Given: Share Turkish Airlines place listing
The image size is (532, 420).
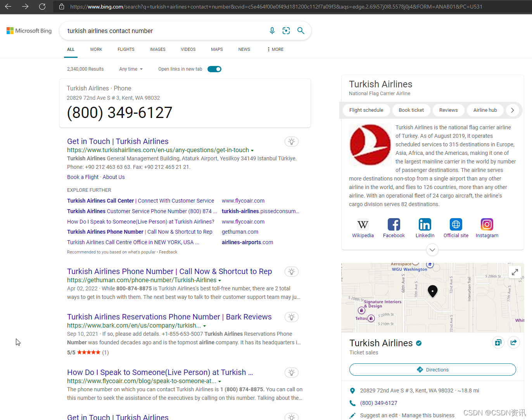Looking at the screenshot, I should [514, 342].
